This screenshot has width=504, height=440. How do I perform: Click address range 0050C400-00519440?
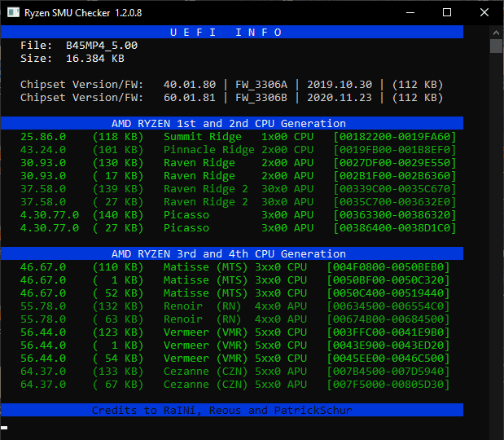coord(388,293)
